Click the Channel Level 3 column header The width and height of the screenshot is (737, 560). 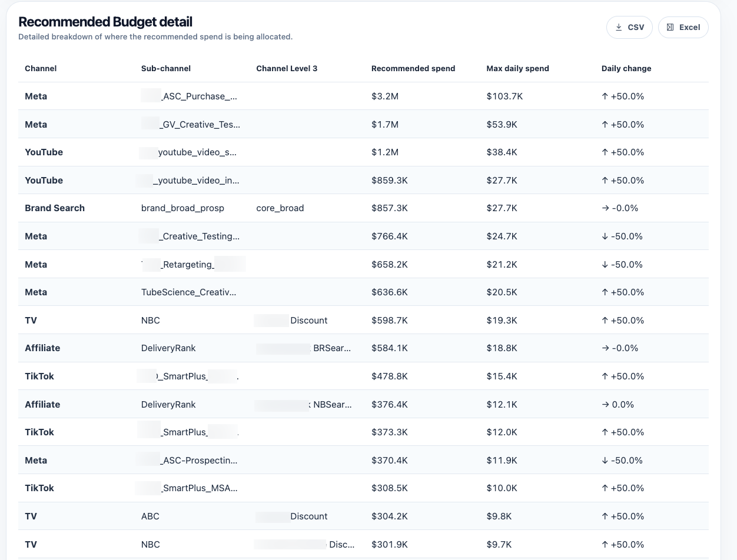click(287, 68)
